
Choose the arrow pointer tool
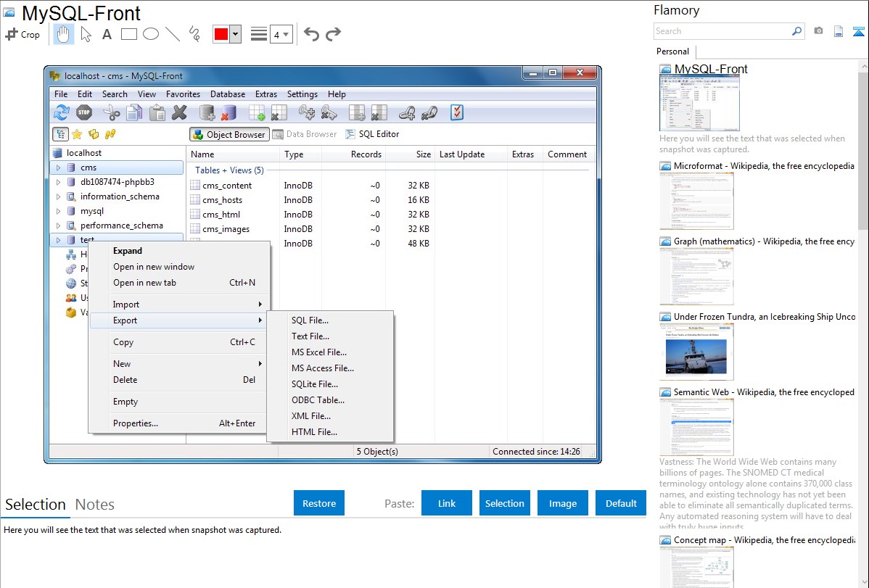(86, 34)
